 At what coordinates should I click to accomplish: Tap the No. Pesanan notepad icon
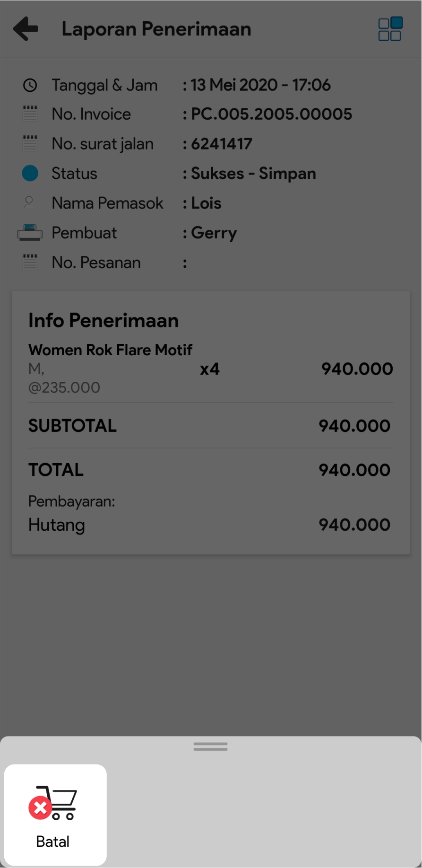[30, 262]
